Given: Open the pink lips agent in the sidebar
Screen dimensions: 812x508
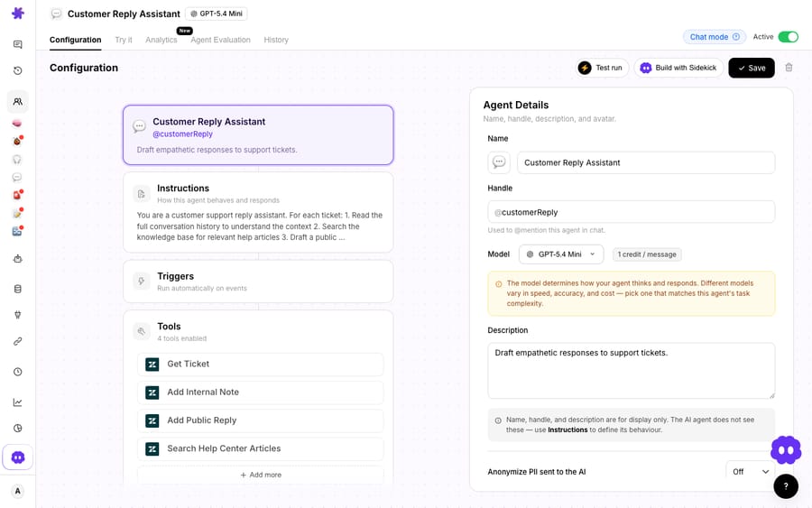Looking at the screenshot, I should [17, 124].
